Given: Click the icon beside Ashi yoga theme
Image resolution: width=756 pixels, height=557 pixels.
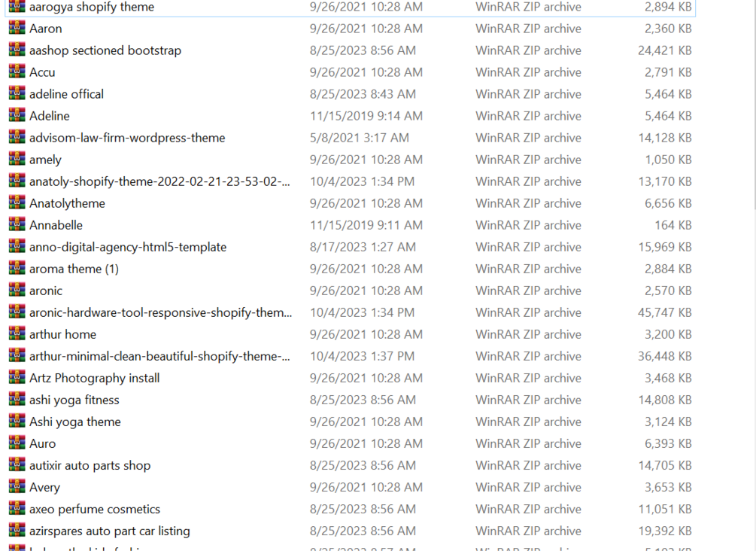Looking at the screenshot, I should pos(17,421).
